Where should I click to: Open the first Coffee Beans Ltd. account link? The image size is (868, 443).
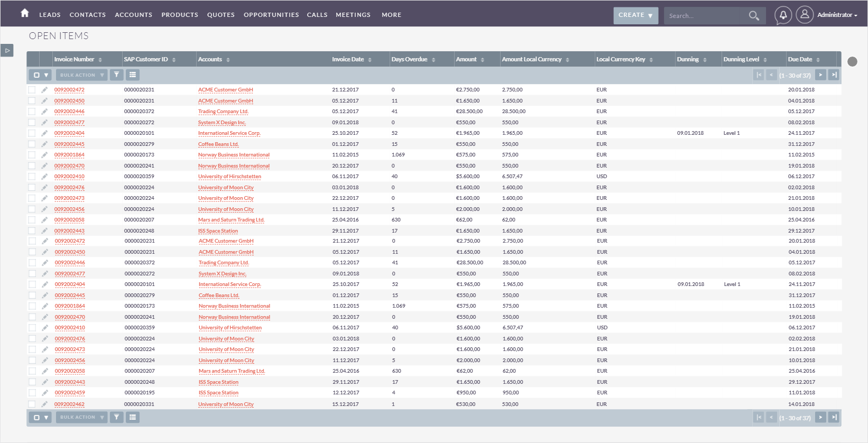click(218, 144)
